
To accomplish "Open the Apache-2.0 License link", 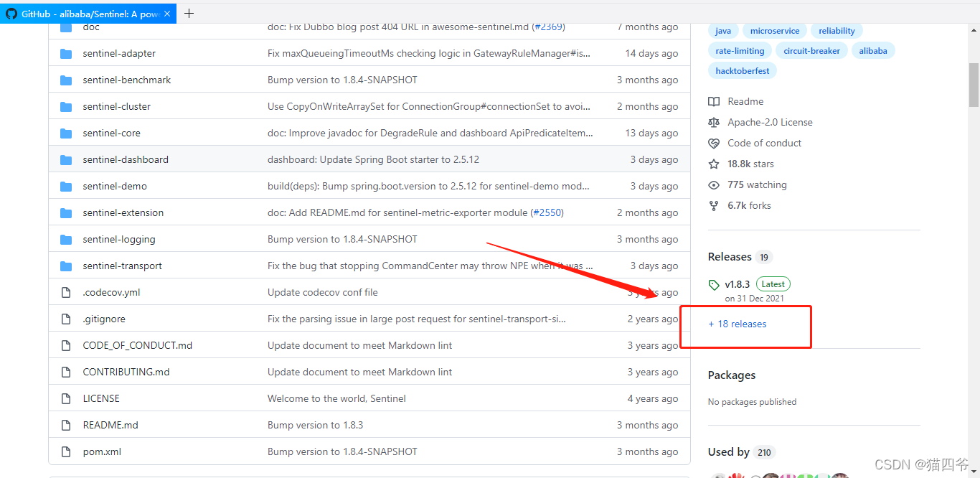I will pos(770,123).
